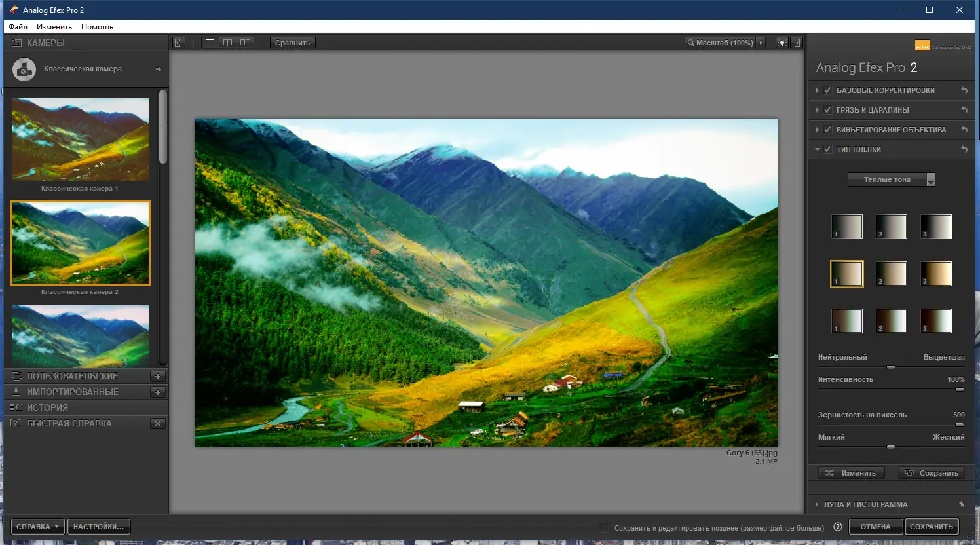Screen dimensions: 980x545
Task: Click the hide right panel icon
Action: click(796, 43)
